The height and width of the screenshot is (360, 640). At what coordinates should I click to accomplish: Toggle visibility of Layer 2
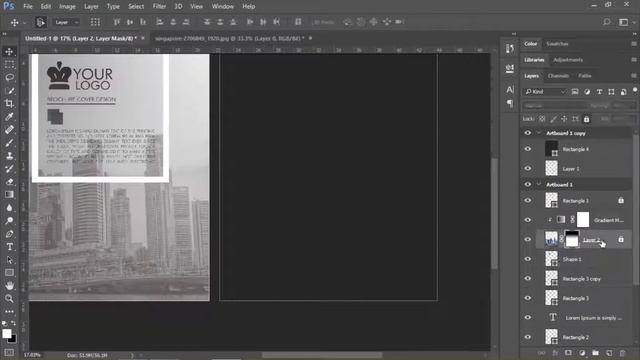[528, 240]
